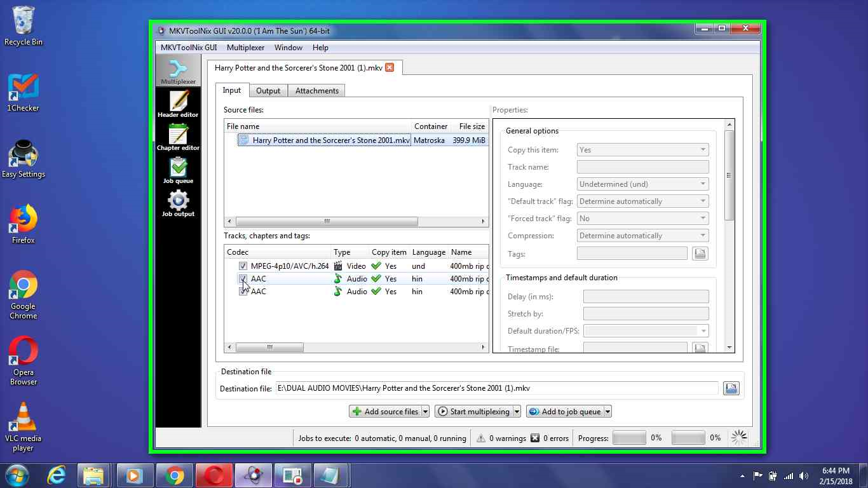Open the Chapter editor tool
Viewport: 868px width, 488px height.
click(178, 137)
